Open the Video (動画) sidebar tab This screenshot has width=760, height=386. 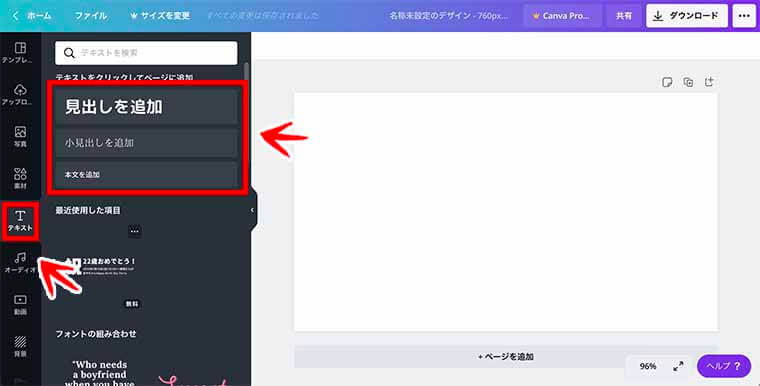click(20, 305)
